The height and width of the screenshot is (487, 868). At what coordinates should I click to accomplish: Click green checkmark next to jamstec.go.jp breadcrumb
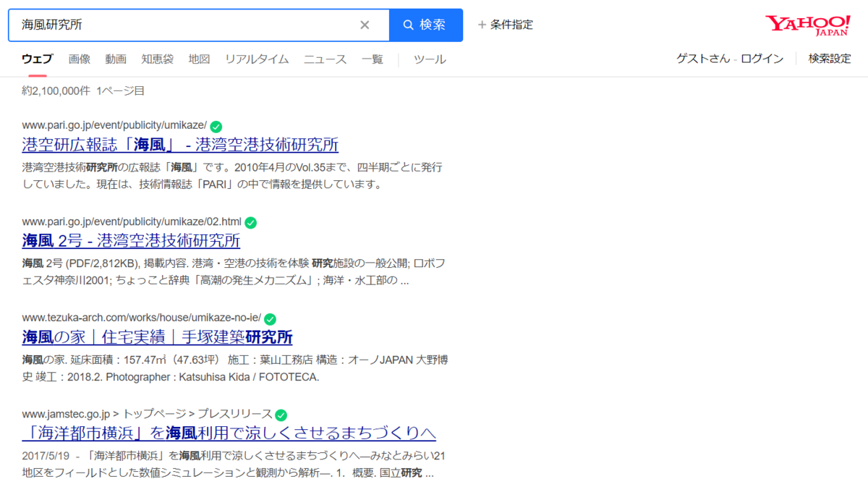[281, 415]
